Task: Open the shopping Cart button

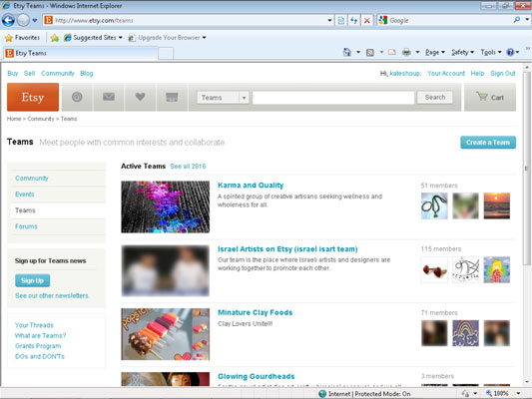Action: (490, 98)
